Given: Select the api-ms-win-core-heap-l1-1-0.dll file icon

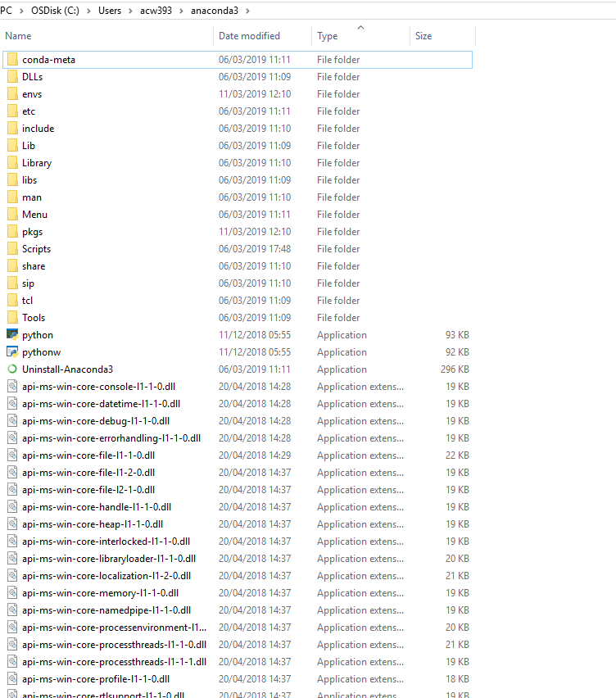Looking at the screenshot, I should coord(12,524).
